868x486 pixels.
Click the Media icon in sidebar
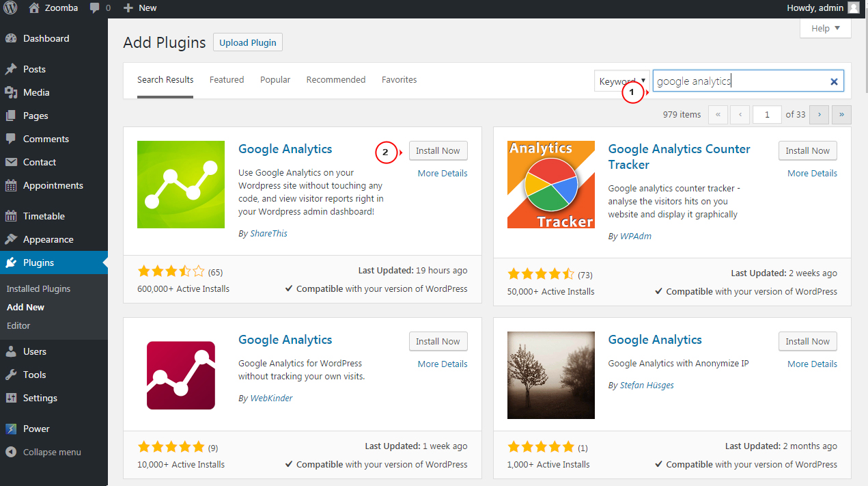(11, 92)
